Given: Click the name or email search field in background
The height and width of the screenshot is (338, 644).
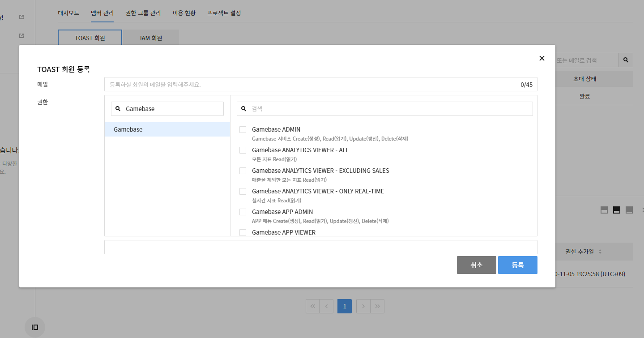Looking at the screenshot, I should click(587, 60).
